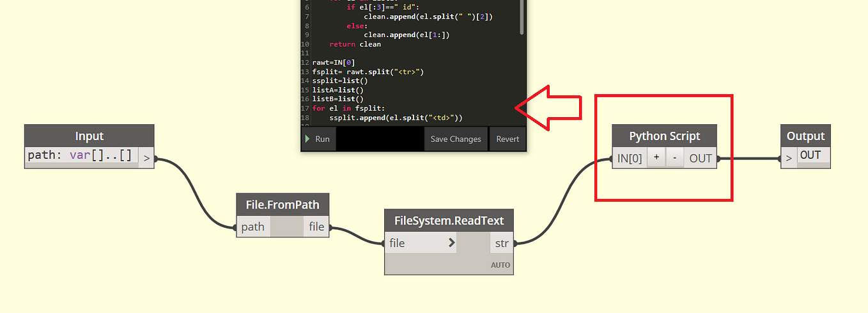Viewport: 868px width, 313px height.
Task: Select the File.FromPath node header
Action: pos(283,205)
